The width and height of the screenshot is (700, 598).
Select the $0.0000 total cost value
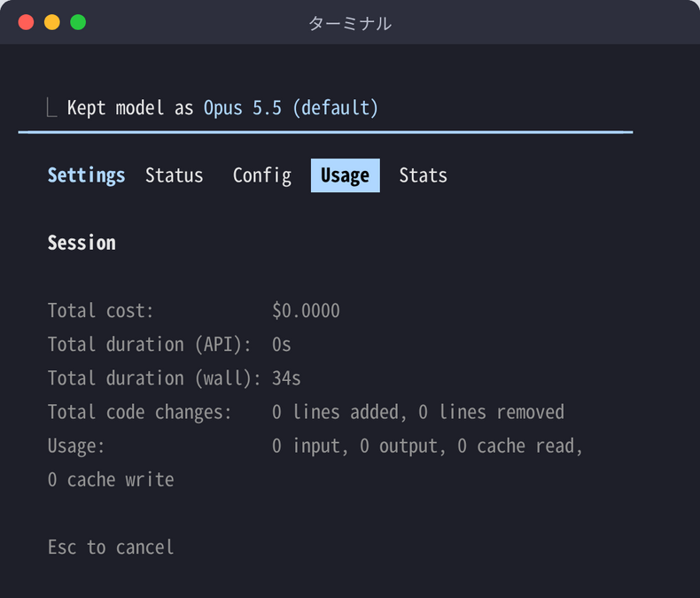click(x=306, y=311)
